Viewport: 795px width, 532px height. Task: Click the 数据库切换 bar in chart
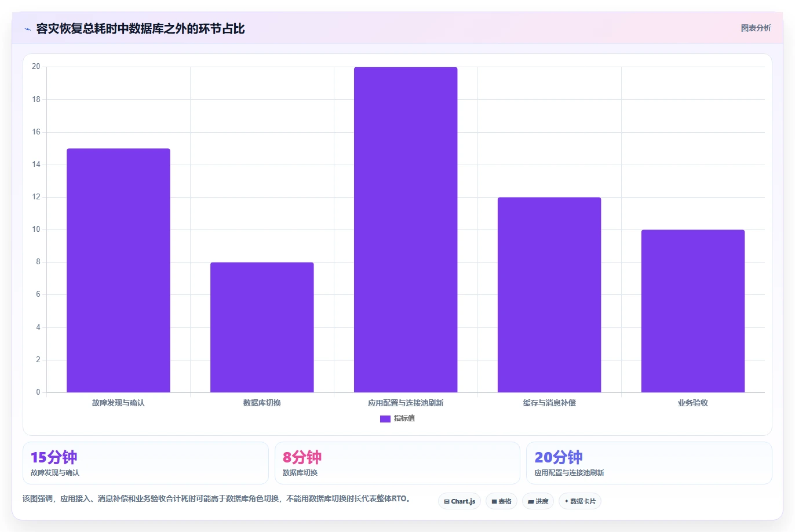pyautogui.click(x=262, y=327)
